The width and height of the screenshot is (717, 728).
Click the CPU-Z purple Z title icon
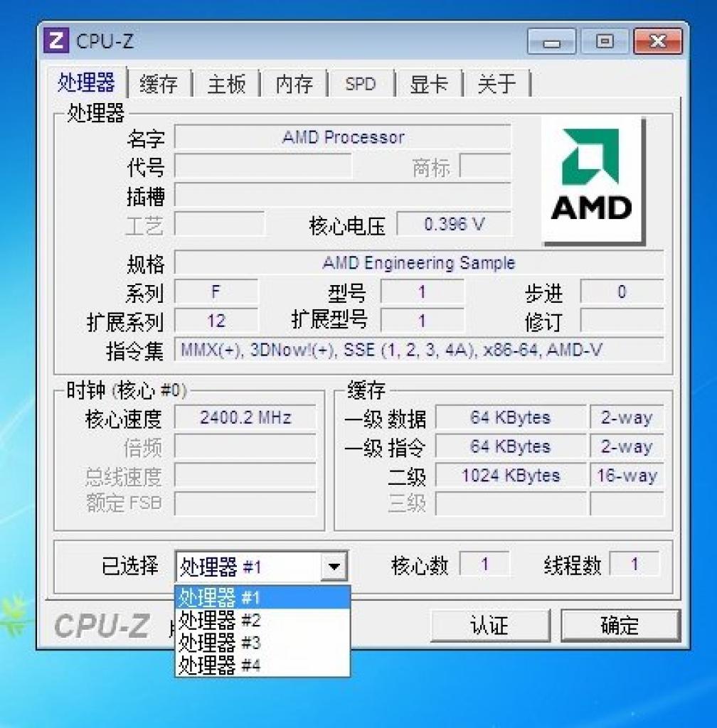[56, 41]
